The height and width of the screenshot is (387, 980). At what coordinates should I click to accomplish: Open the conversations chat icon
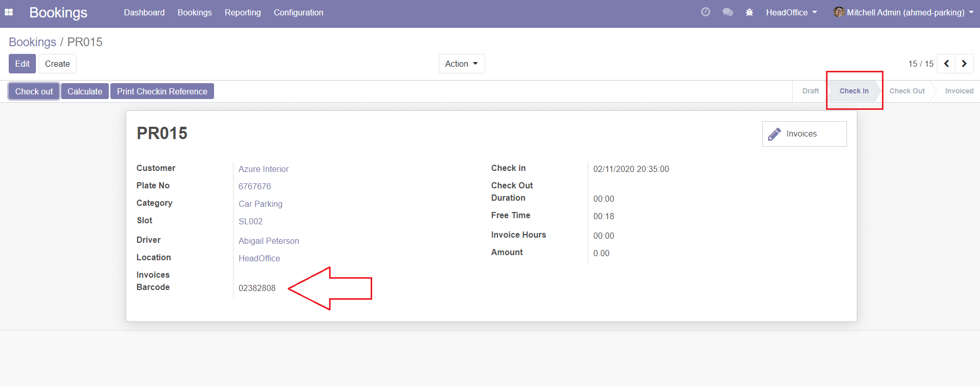tap(727, 12)
